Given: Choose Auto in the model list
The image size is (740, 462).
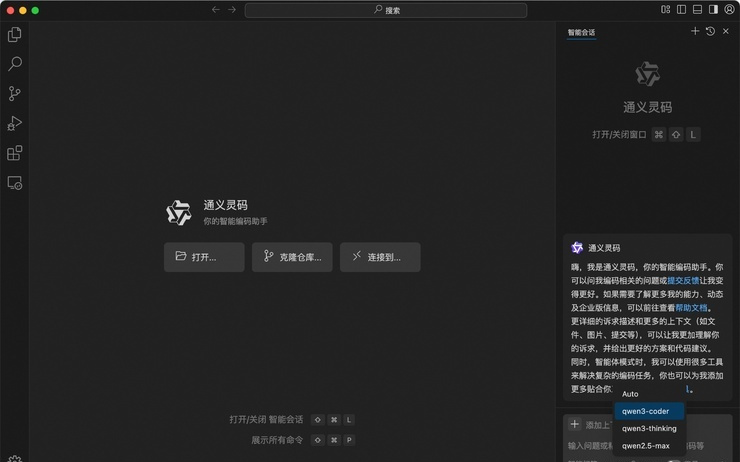Looking at the screenshot, I should 649,394.
